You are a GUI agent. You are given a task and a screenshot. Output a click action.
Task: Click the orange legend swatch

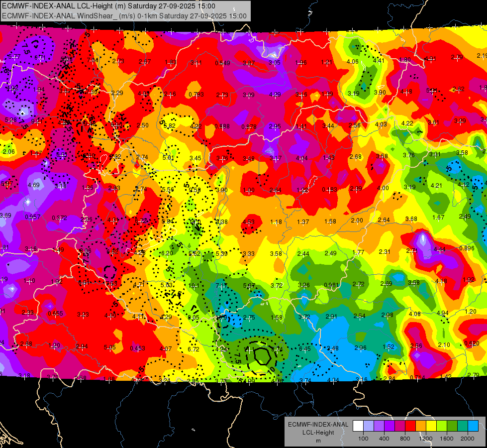(421, 426)
